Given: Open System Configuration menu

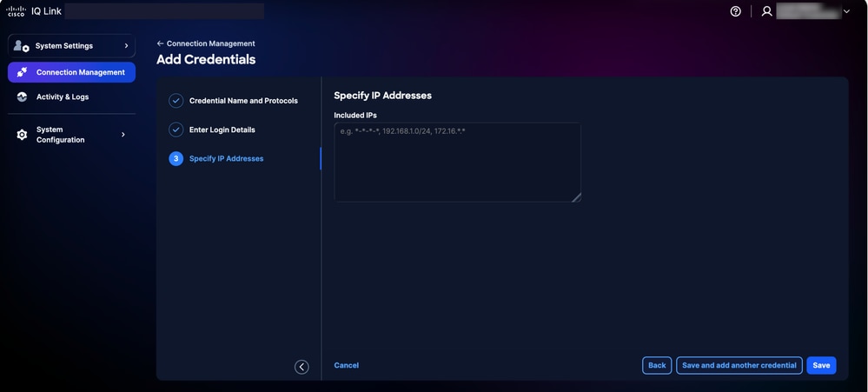Looking at the screenshot, I should (71, 135).
